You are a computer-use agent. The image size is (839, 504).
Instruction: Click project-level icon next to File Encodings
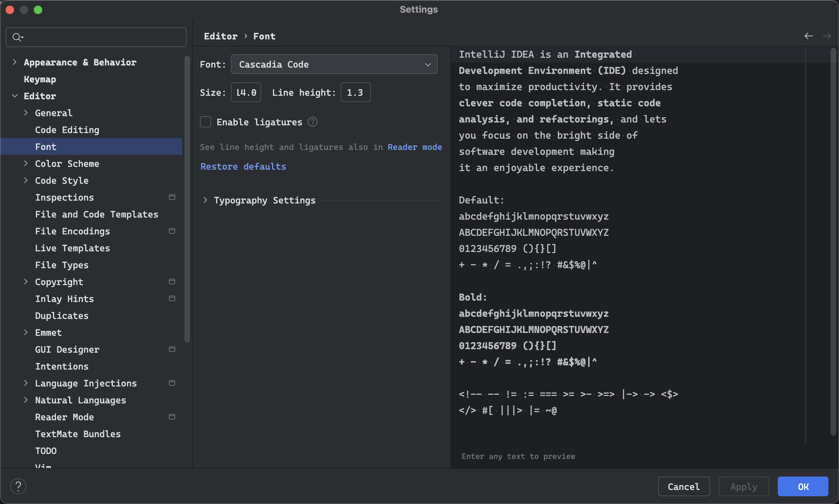[x=172, y=231]
